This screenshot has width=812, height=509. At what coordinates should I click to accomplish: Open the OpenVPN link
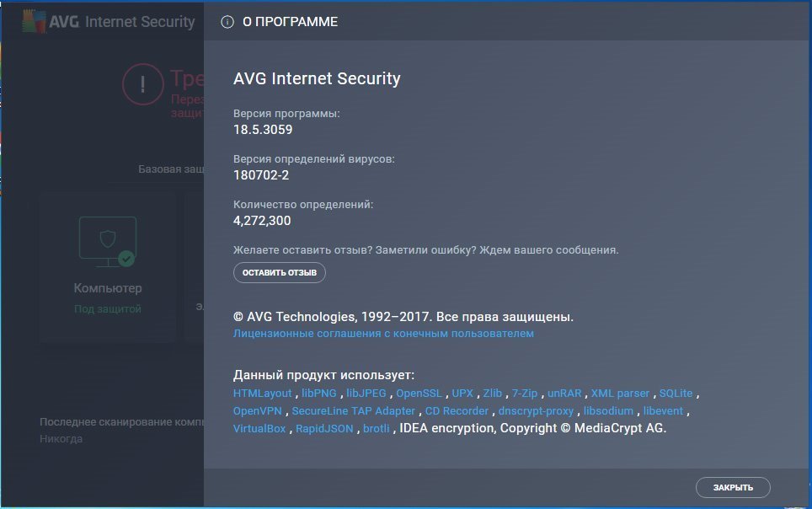[259, 411]
